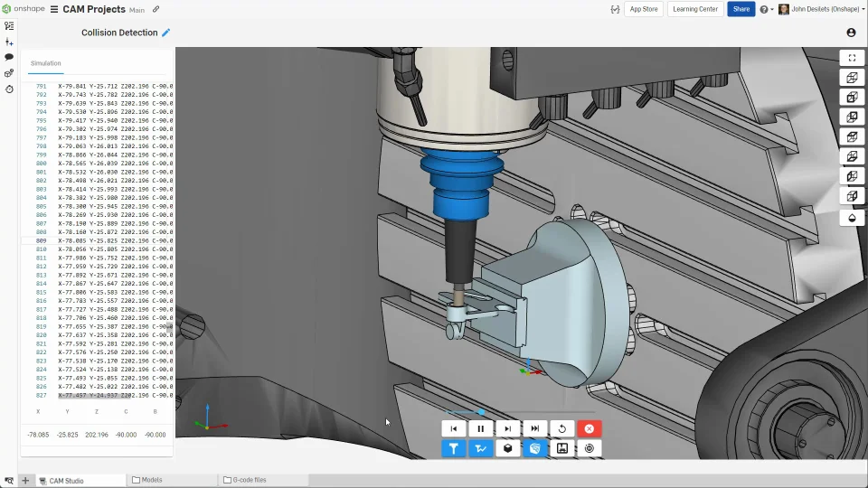
Task: Toggle the transparency droplet view option
Action: [x=852, y=218]
